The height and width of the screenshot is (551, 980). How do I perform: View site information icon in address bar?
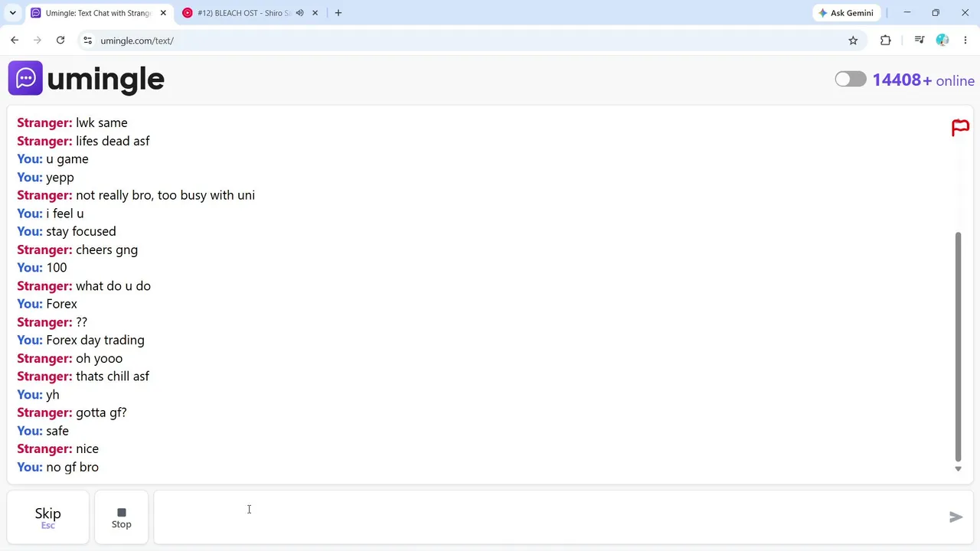(x=87, y=41)
